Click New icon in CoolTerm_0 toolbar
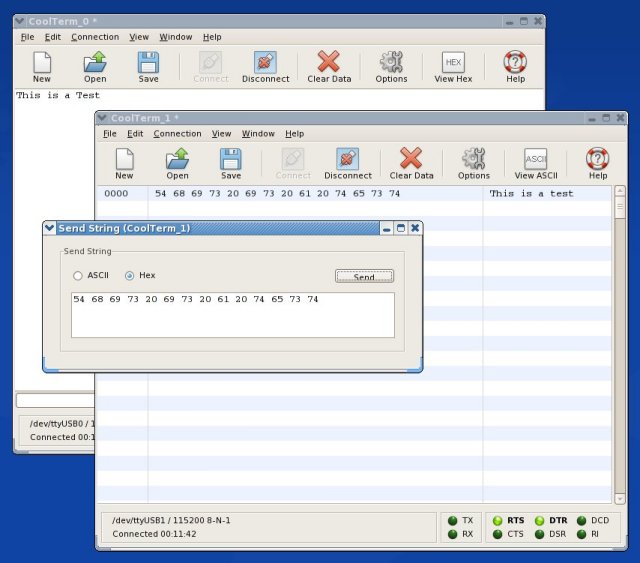Viewport: 640px width, 563px height. coord(42,62)
